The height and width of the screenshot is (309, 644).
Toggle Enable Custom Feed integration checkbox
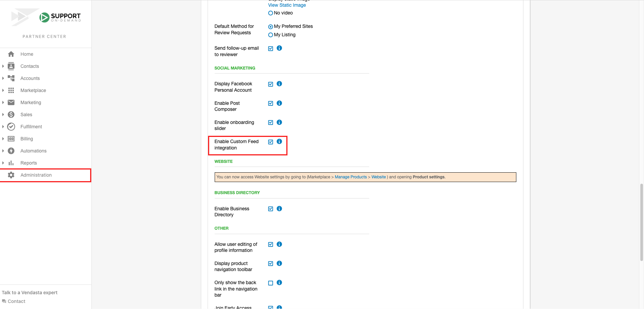pyautogui.click(x=270, y=142)
